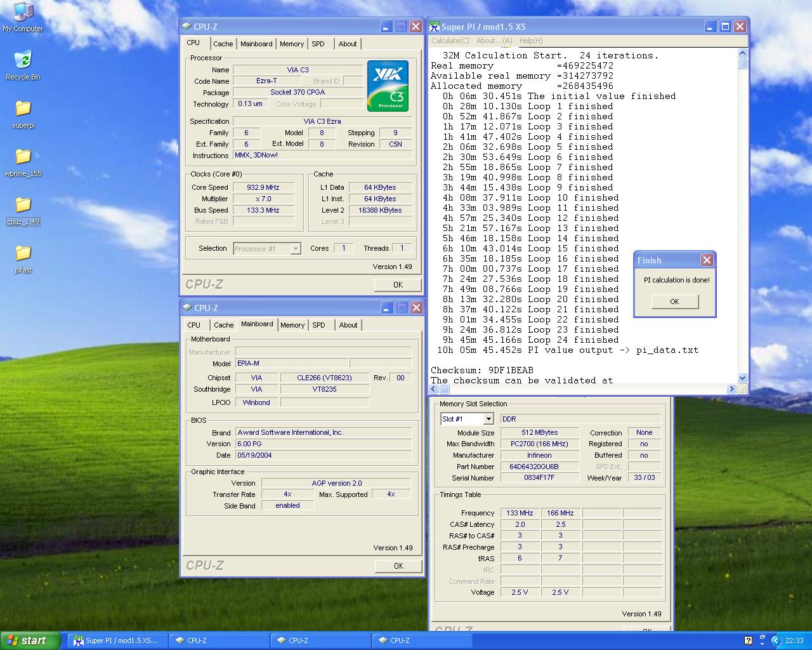This screenshot has width=812, height=650.
Task: Click the chipset CLE266 (VT8623) field
Action: point(324,378)
